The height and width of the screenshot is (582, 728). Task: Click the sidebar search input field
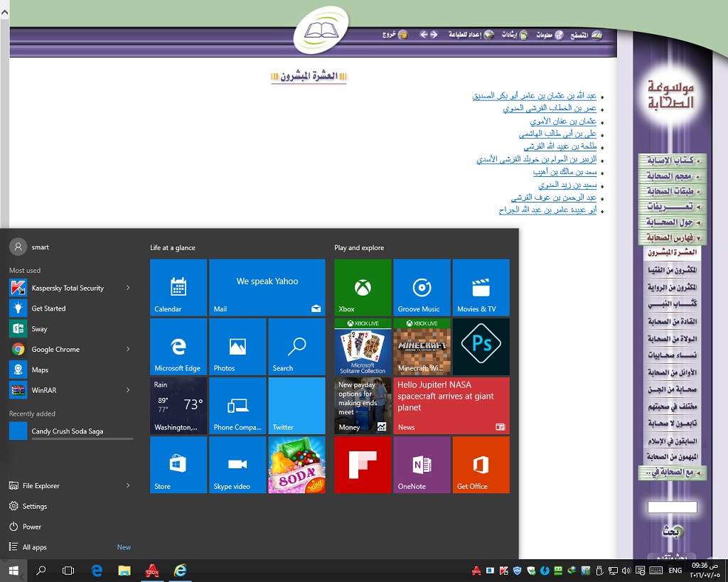point(673,507)
